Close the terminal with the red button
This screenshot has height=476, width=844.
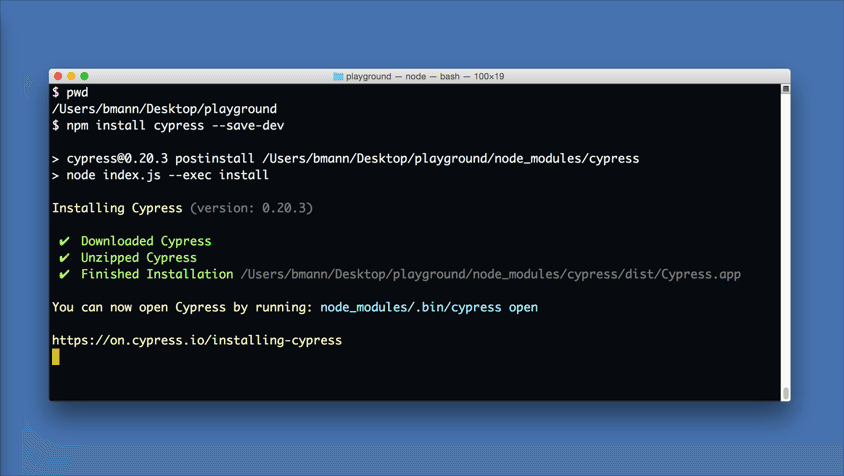(x=58, y=76)
